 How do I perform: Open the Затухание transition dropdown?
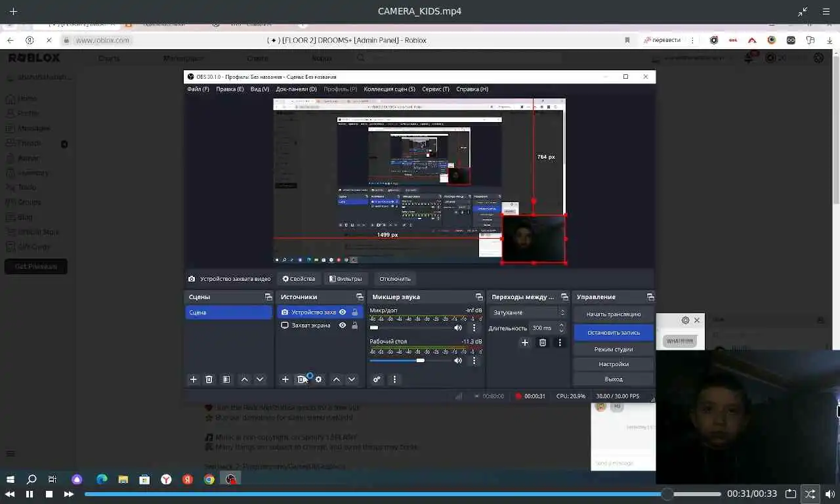528,312
